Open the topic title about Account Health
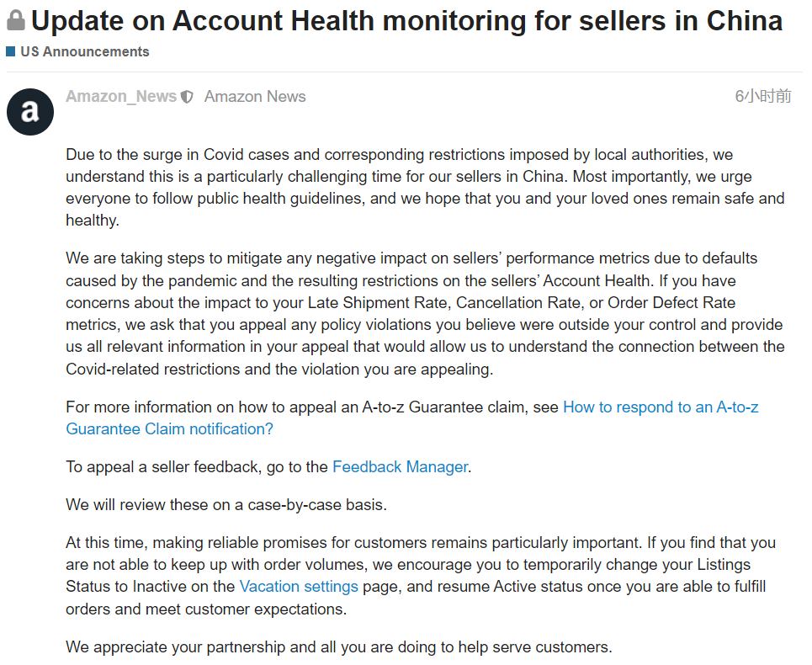812x665 pixels. click(x=406, y=21)
